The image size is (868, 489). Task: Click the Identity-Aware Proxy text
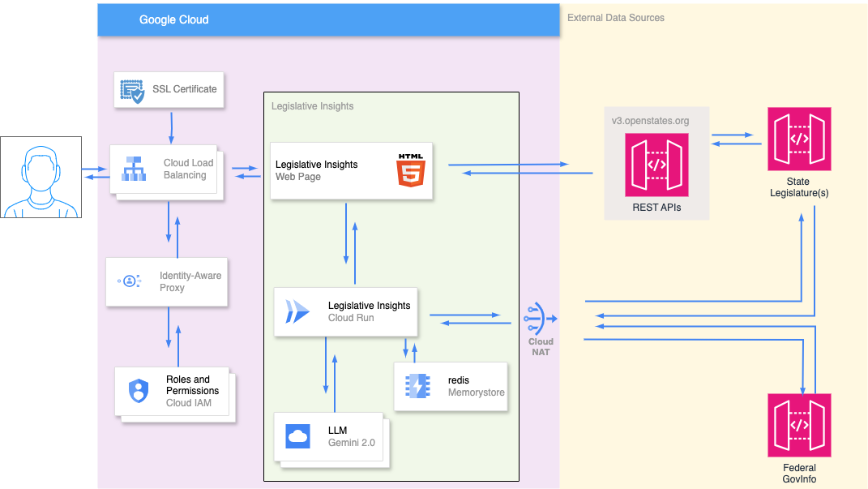coord(190,281)
